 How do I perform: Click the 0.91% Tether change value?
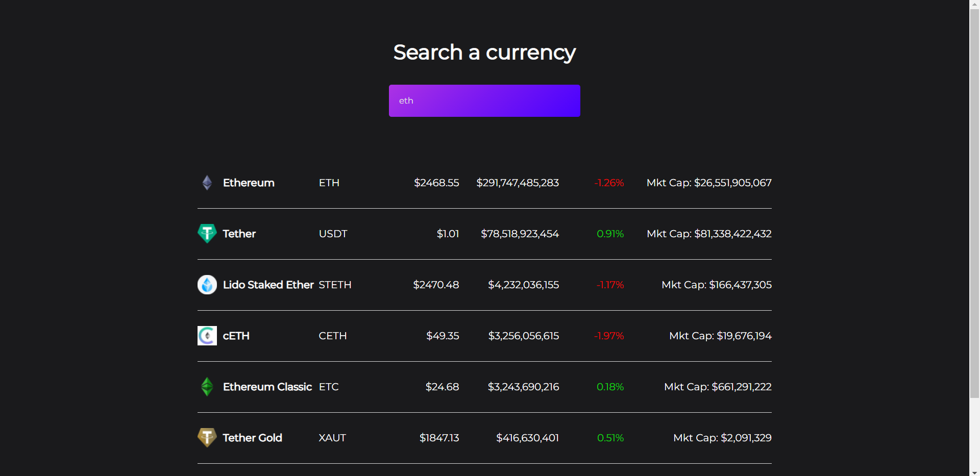pyautogui.click(x=610, y=233)
